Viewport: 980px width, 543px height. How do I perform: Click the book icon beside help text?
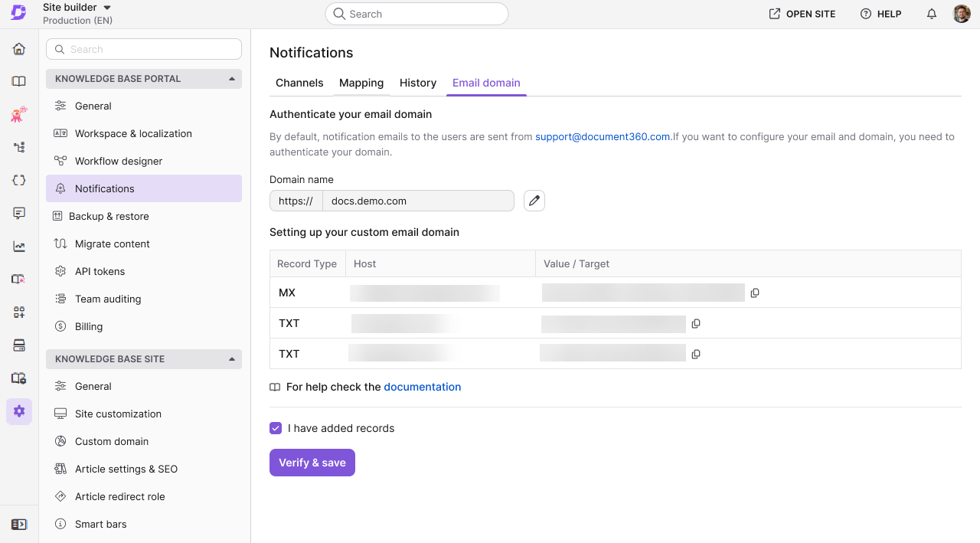(x=275, y=388)
